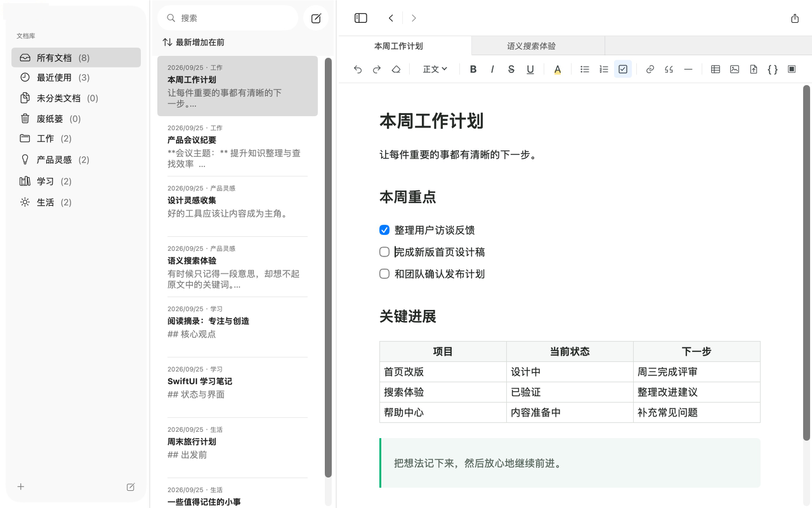
Task: Click the 内容准备中 table cell
Action: 570,413
